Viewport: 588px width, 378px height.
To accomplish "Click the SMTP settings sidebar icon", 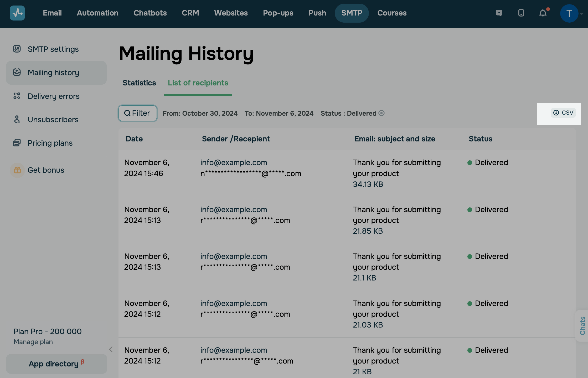I will (17, 49).
